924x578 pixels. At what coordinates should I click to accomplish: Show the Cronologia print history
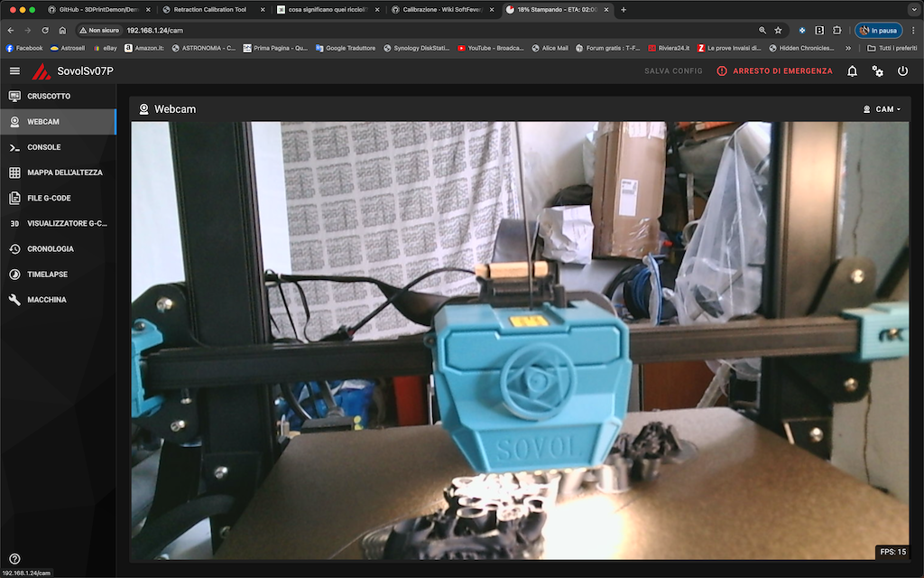coord(51,248)
